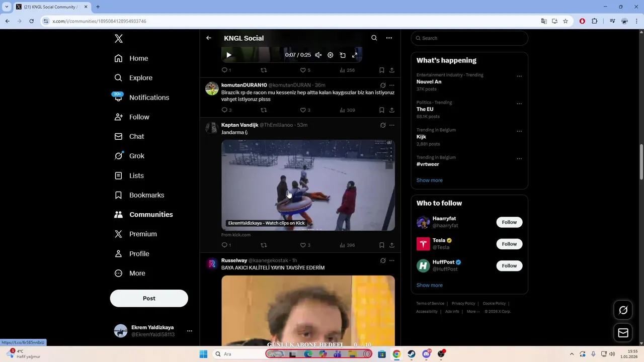The image size is (644, 362).
Task: Open options for Kijk trend
Action: (x=519, y=131)
